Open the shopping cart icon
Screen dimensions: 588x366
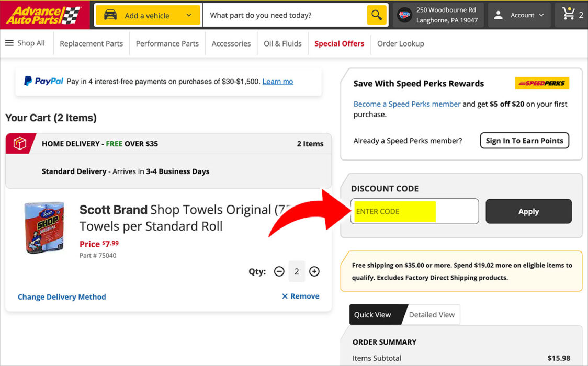(568, 14)
